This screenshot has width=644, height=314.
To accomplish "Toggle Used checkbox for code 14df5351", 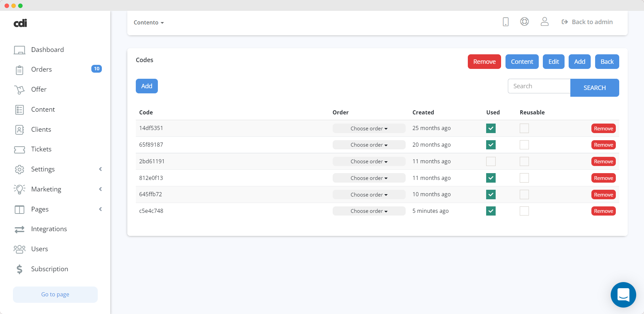I will pos(491,128).
